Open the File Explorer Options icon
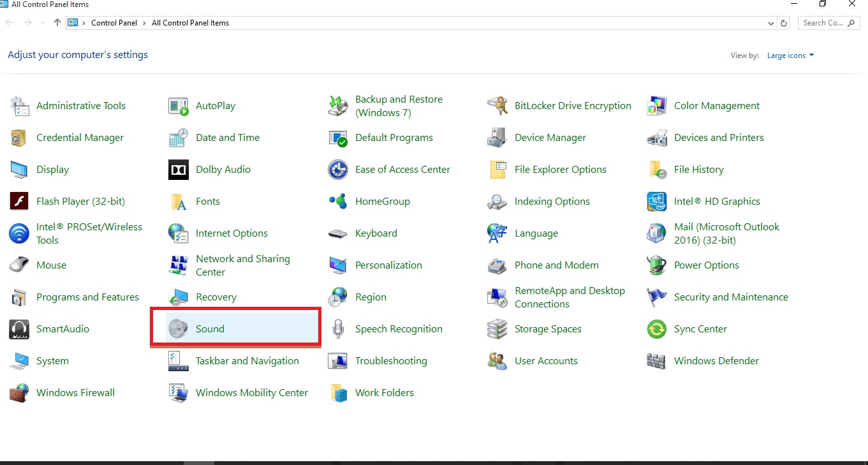The width and height of the screenshot is (868, 465). [x=497, y=170]
